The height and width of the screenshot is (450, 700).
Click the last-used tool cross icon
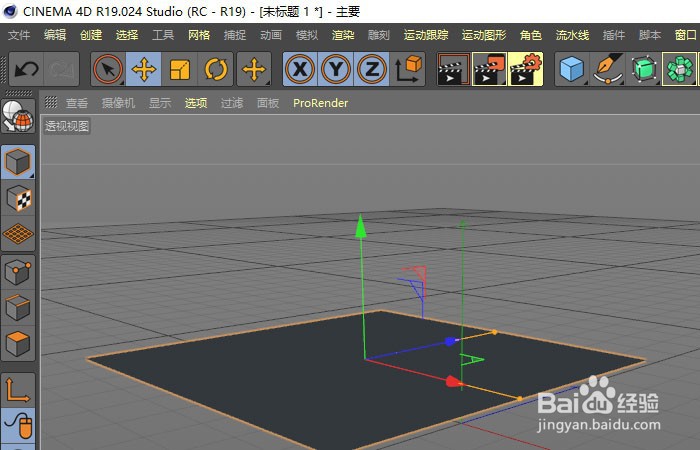click(x=254, y=69)
